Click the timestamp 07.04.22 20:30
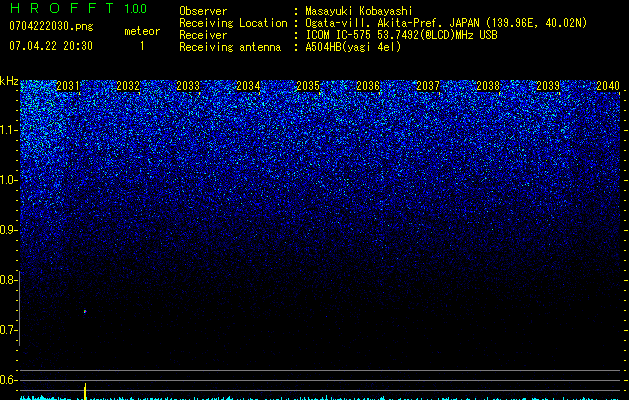This screenshot has width=629, height=400. [51, 46]
